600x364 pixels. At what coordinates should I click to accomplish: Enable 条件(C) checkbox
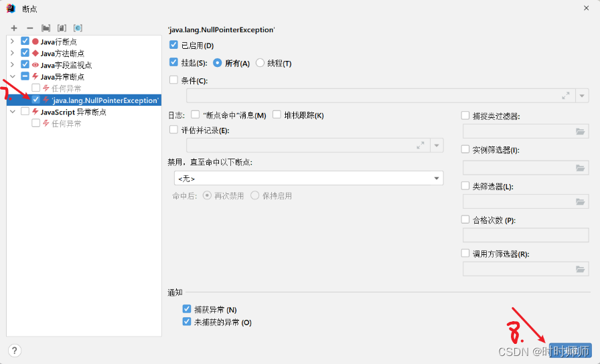pyautogui.click(x=173, y=80)
